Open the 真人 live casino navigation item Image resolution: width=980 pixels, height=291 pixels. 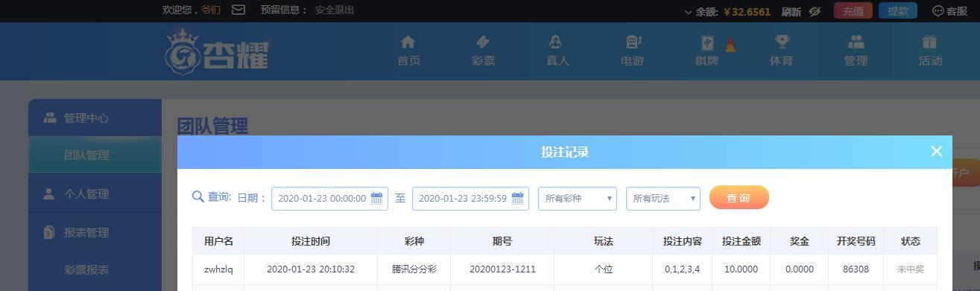pyautogui.click(x=557, y=51)
